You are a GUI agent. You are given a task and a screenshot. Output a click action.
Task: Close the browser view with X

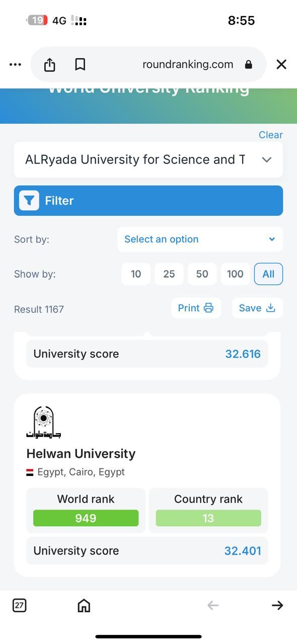pos(281,64)
